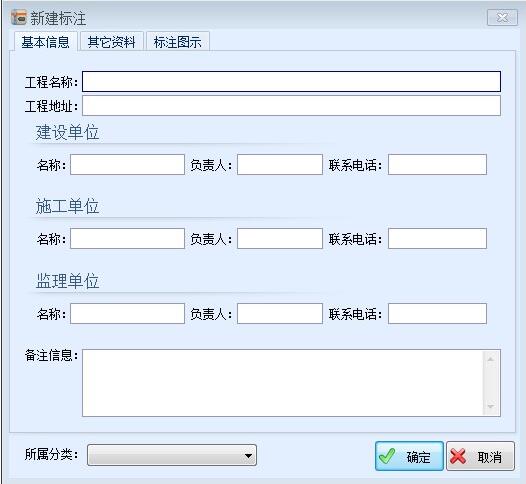Select the 基本信息 tab

[x=45, y=42]
